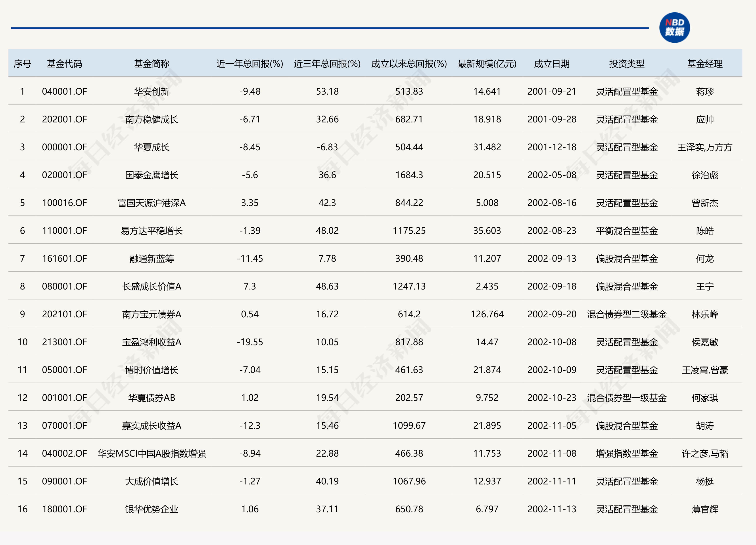Click the manager name 应帅

pyautogui.click(x=705, y=119)
